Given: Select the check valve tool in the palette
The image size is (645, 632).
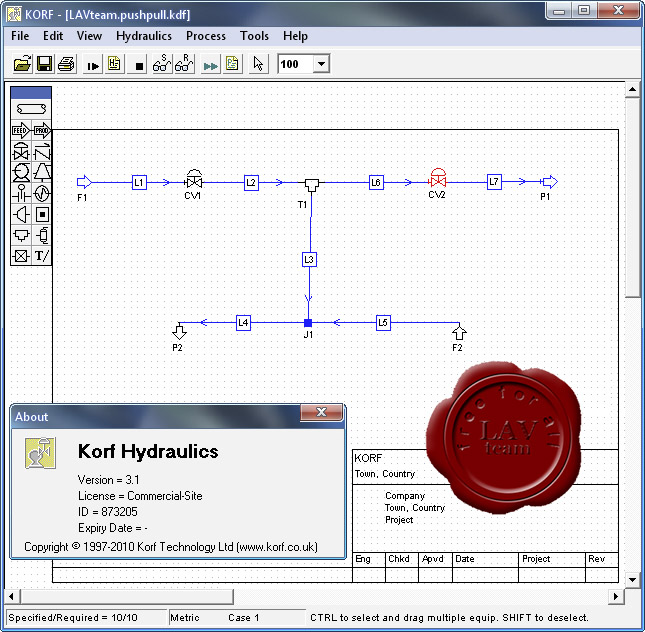Looking at the screenshot, I should tap(42, 151).
